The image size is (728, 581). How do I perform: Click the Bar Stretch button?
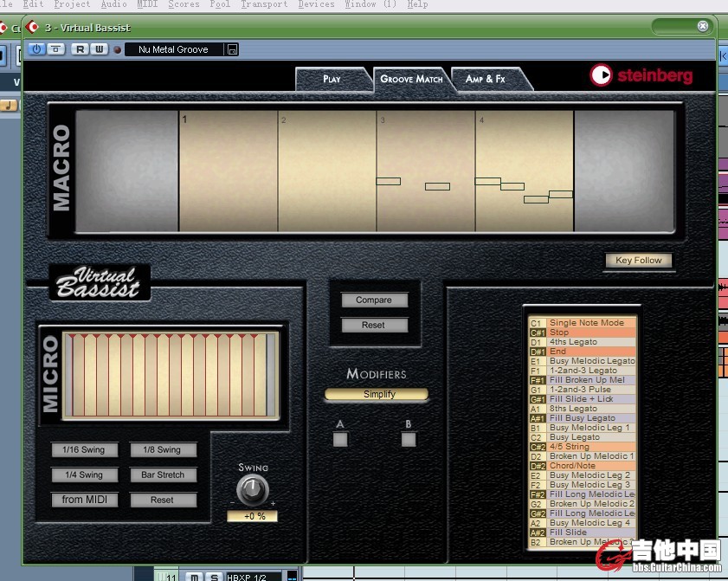[163, 474]
